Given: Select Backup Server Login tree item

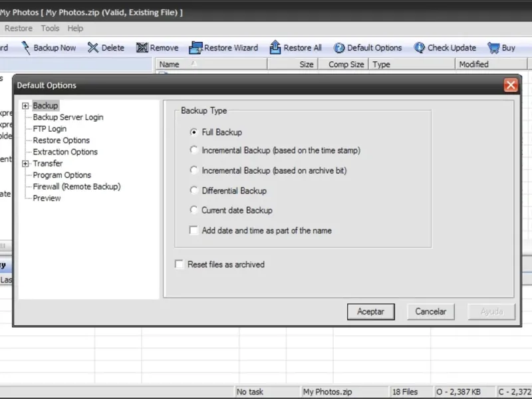Looking at the screenshot, I should coord(68,117).
